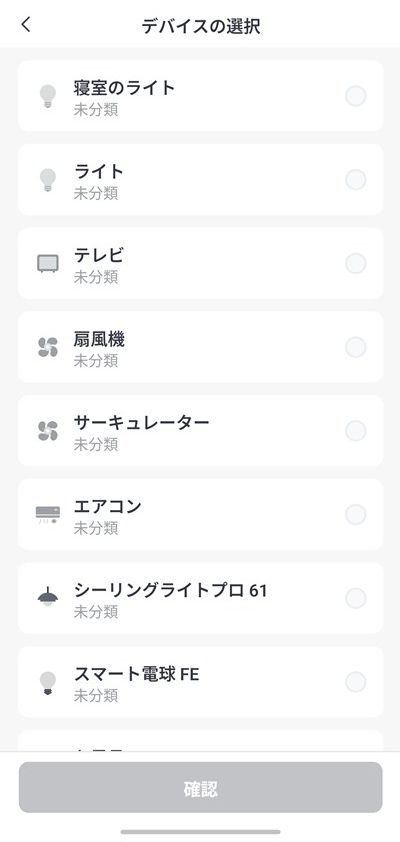The height and width of the screenshot is (842, 400).
Task: Go back with the top-left arrow
Action: click(26, 25)
